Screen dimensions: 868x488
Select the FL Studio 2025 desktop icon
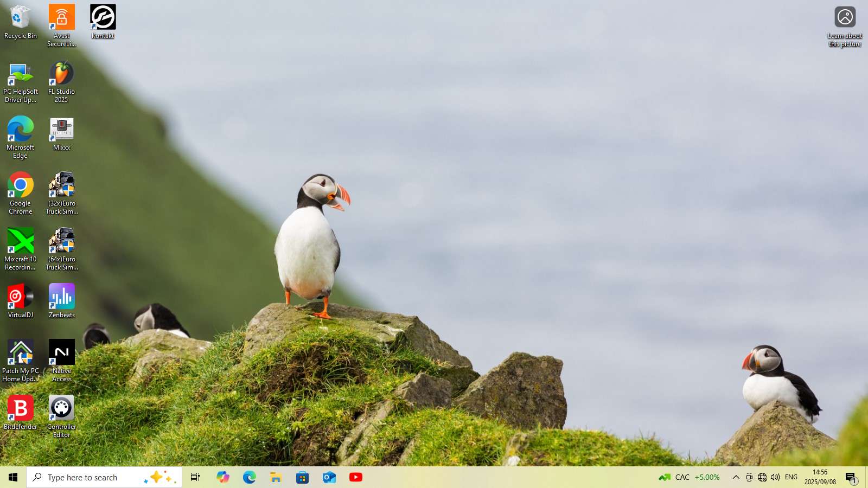coord(61,74)
